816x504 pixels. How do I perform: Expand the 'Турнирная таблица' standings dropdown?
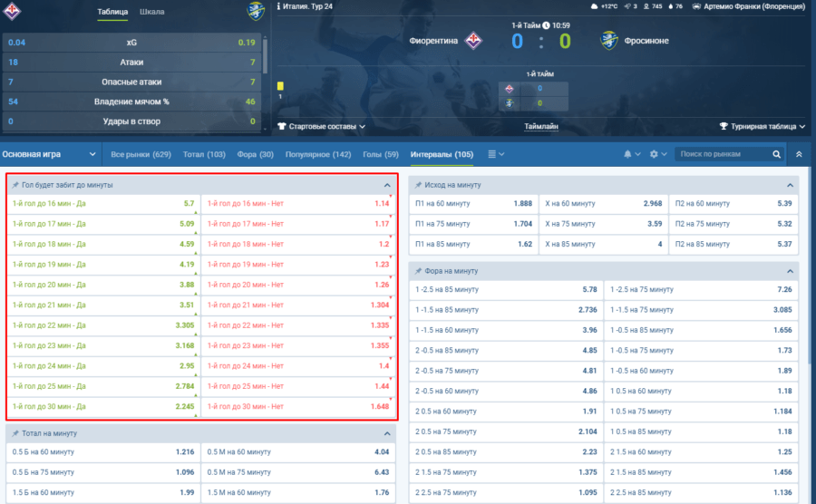(763, 127)
